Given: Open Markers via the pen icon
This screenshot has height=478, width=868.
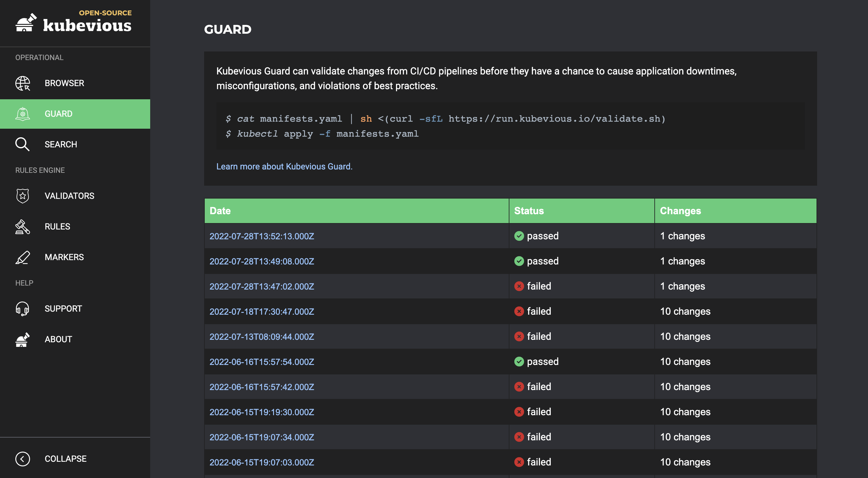Looking at the screenshot, I should point(23,257).
